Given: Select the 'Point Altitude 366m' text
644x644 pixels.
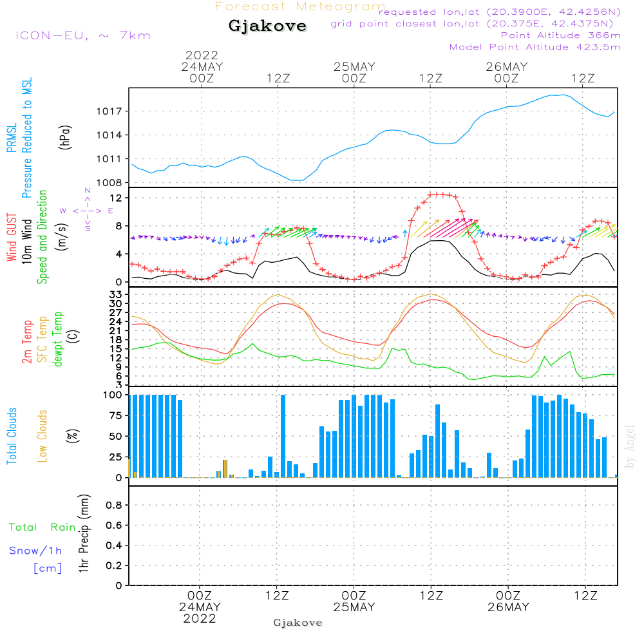Looking at the screenshot, I should (561, 35).
